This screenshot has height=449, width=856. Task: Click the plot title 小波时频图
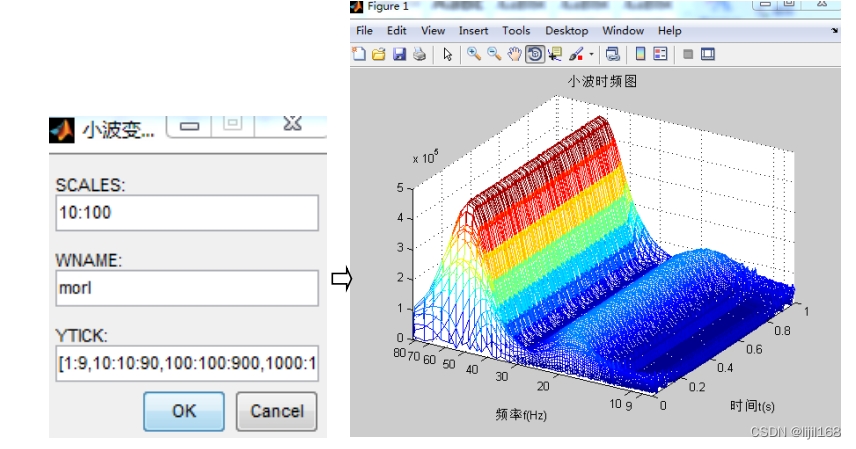[x=602, y=81]
